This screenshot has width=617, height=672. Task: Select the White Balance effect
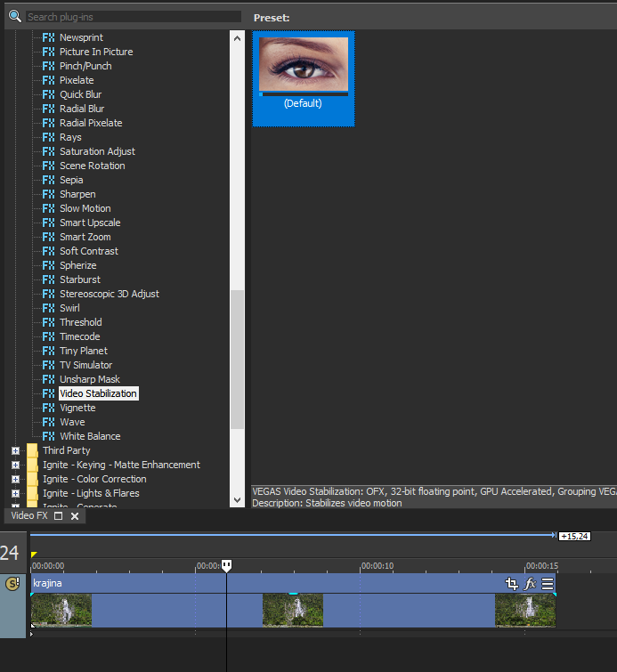(90, 436)
